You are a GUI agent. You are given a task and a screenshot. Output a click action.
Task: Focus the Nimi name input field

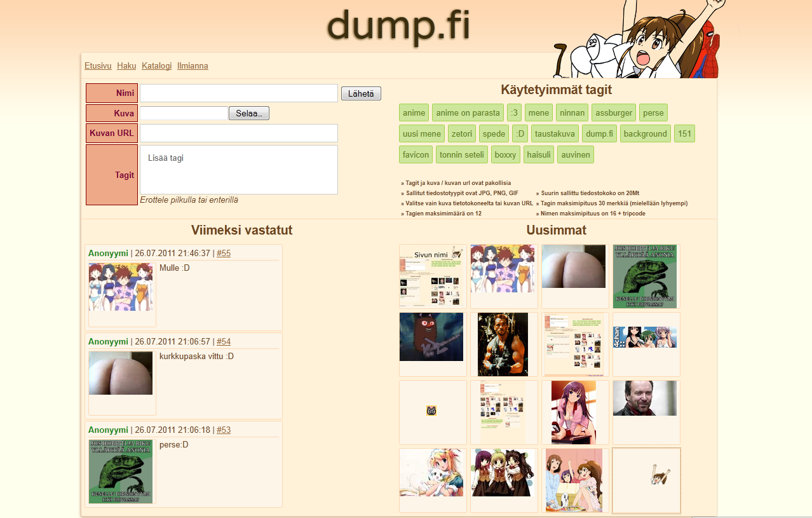click(x=238, y=93)
